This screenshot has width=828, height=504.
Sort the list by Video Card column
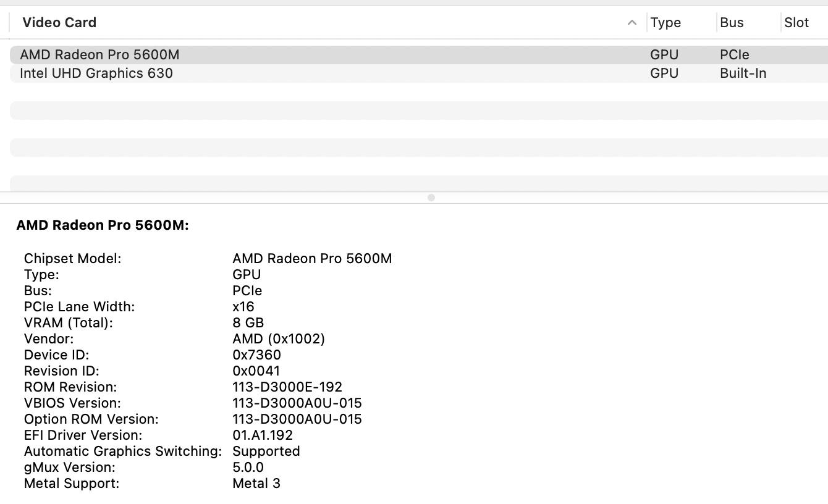point(59,23)
